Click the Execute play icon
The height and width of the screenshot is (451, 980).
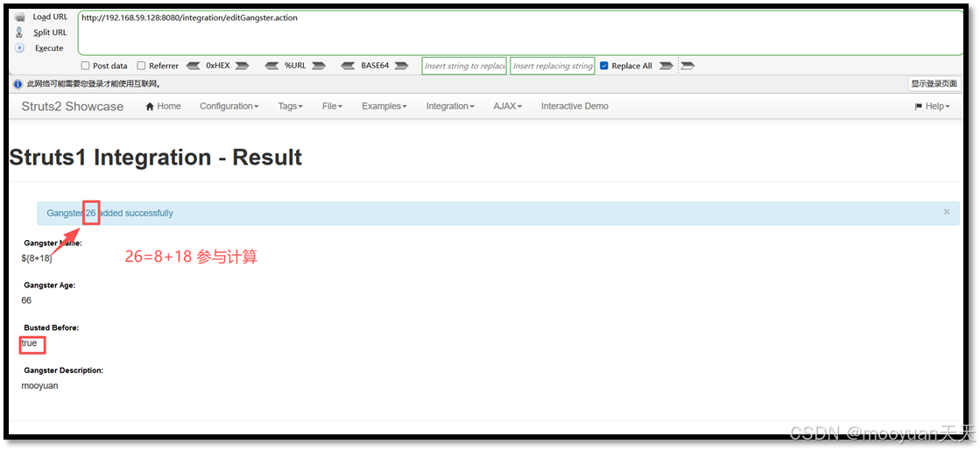tap(18, 48)
